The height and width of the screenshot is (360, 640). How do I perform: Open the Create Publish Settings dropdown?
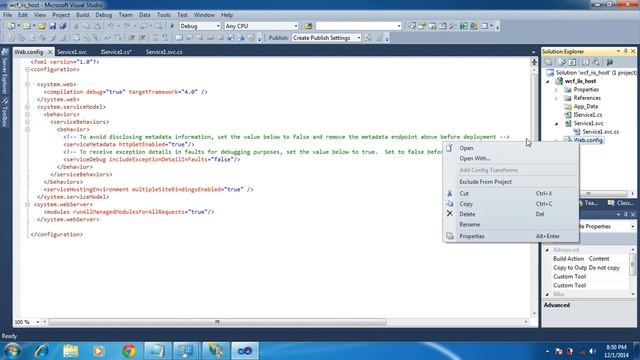pos(358,38)
